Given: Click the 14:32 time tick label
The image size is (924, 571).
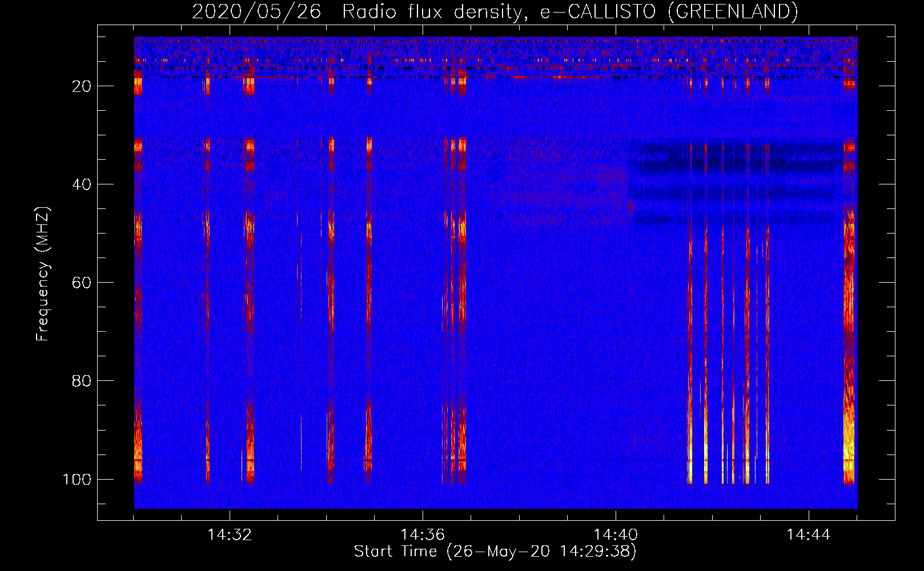Looking at the screenshot, I should pyautogui.click(x=230, y=535).
